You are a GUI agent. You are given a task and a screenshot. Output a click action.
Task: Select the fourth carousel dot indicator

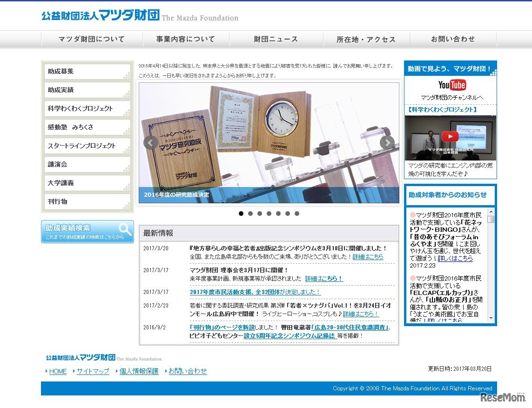pos(269,214)
